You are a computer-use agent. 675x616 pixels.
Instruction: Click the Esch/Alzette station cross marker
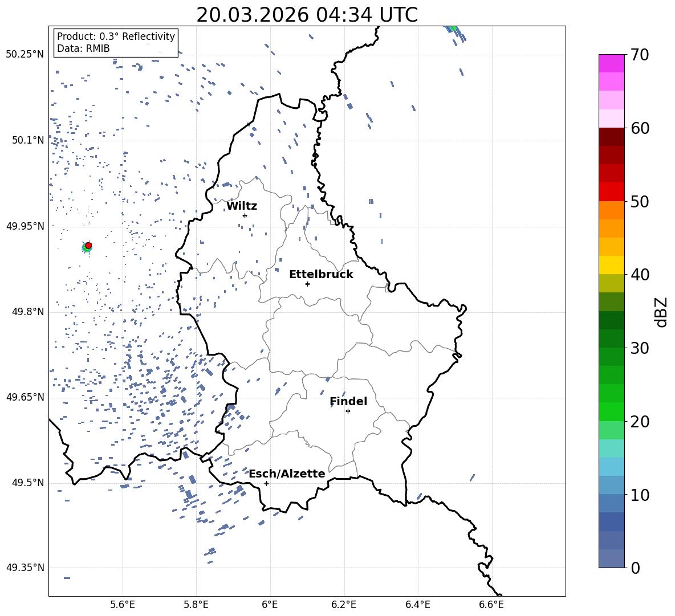point(266,483)
